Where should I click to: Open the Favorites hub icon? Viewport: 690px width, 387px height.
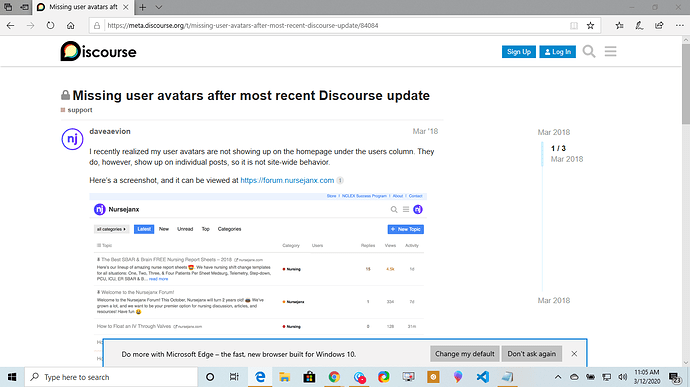click(620, 26)
